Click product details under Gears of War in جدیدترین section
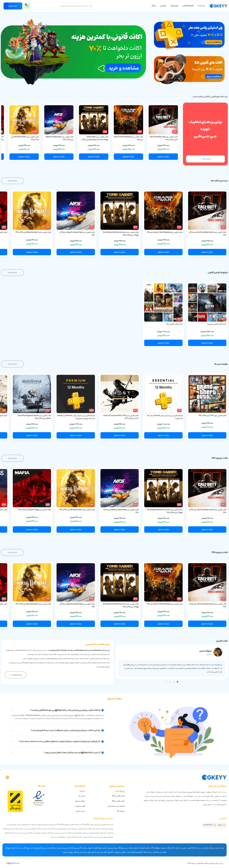The height and width of the screenshot is (868, 229). [x=163, y=252]
